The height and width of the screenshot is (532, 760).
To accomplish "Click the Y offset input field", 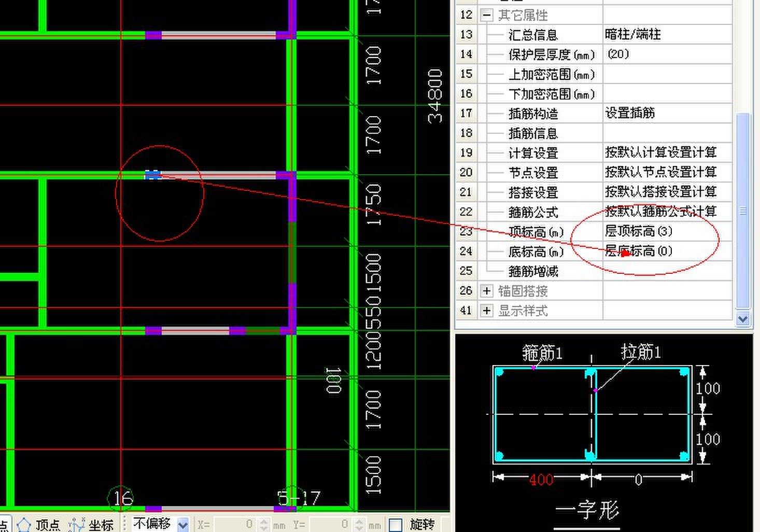I will point(330,525).
